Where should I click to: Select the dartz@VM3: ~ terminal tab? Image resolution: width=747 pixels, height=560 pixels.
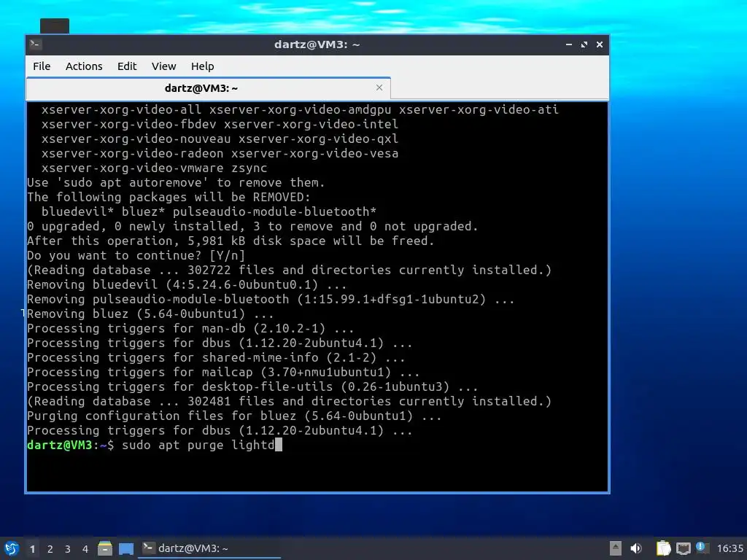click(x=208, y=88)
